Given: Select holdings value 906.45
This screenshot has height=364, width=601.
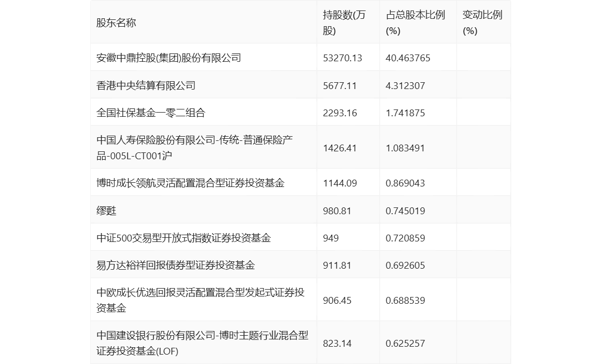Looking at the screenshot, I should 337,301.
